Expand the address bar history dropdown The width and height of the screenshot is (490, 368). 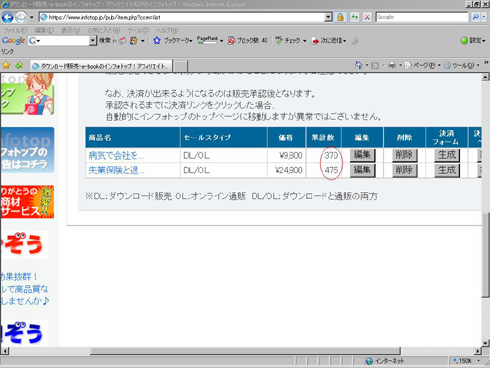(328, 17)
